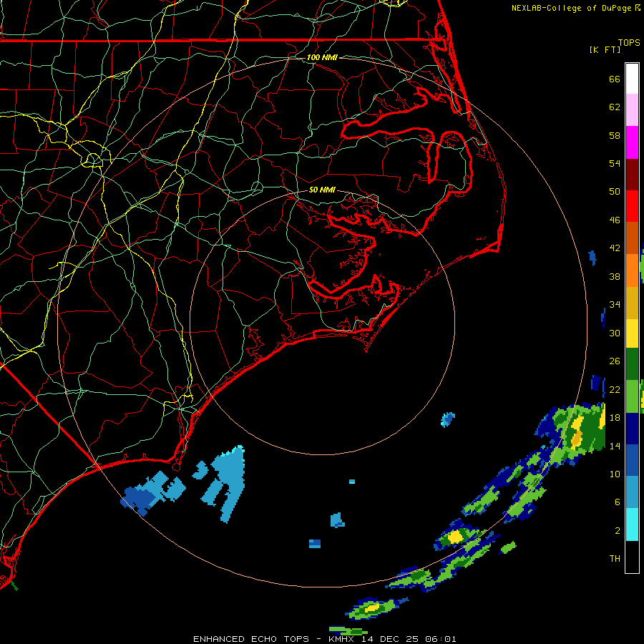Click the '42' legend value
644x644 pixels.
click(615, 248)
